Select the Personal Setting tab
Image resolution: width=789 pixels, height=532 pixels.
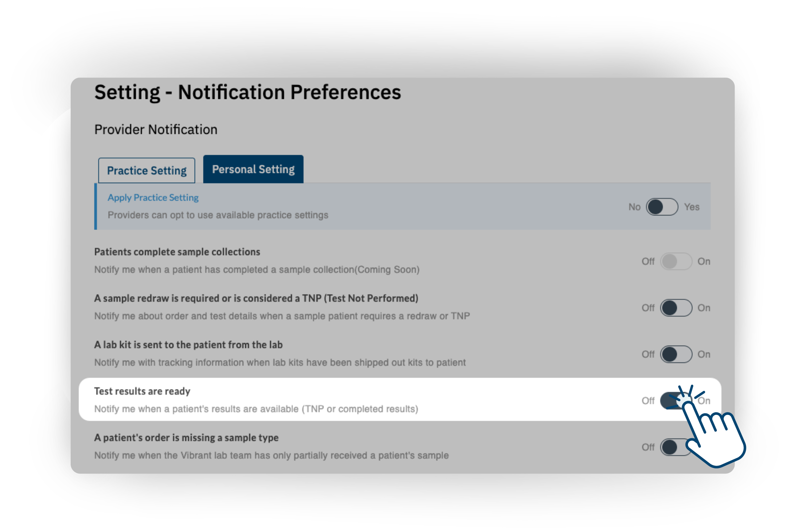pos(253,169)
